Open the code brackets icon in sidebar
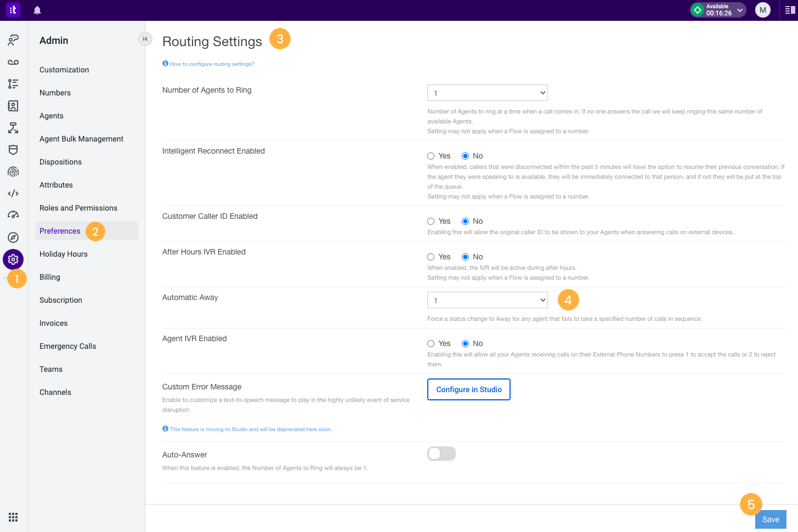Viewport: 798px width, 532px height. [x=13, y=194]
